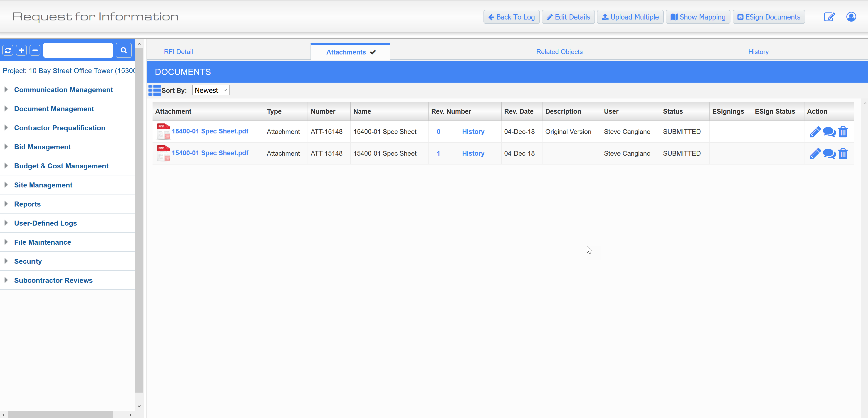
Task: Click the Upload Multiple button
Action: pyautogui.click(x=630, y=17)
